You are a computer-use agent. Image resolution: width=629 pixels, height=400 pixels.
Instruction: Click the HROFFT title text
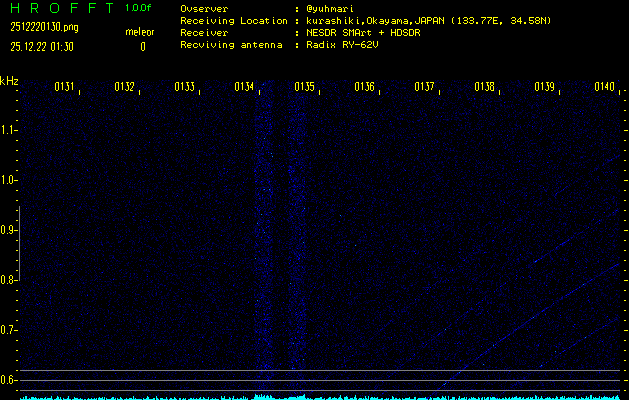pyautogui.click(x=58, y=8)
